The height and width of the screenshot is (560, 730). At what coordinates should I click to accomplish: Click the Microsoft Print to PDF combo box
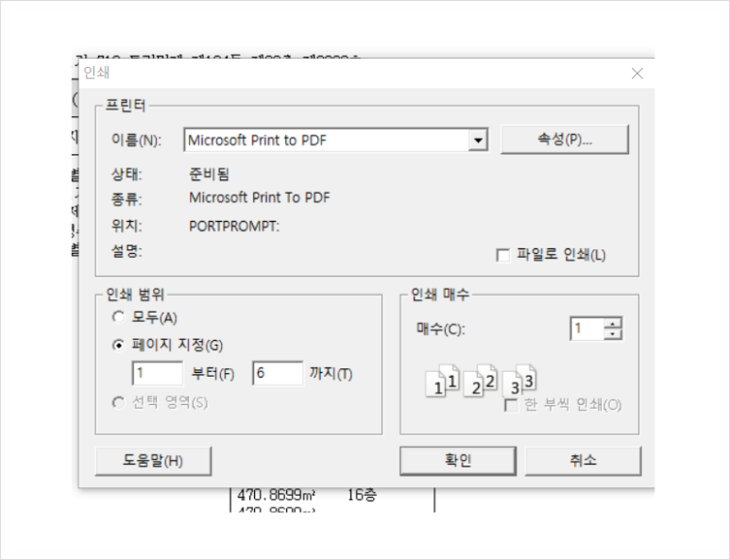click(335, 140)
